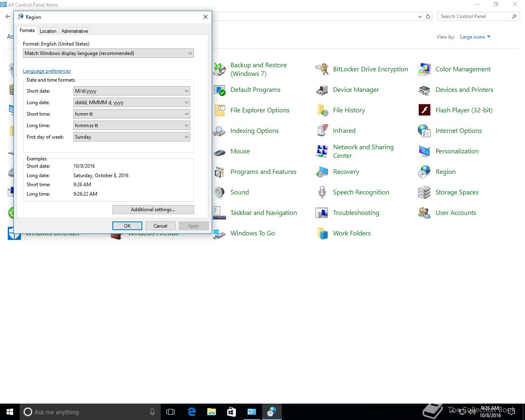Open the First day of week dropdown

coord(132,137)
